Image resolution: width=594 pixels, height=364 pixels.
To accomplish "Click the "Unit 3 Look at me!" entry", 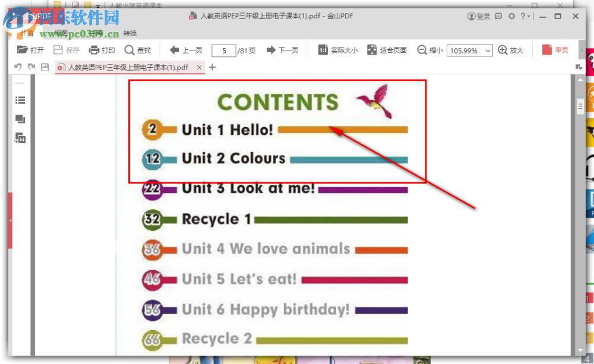I will click(248, 188).
